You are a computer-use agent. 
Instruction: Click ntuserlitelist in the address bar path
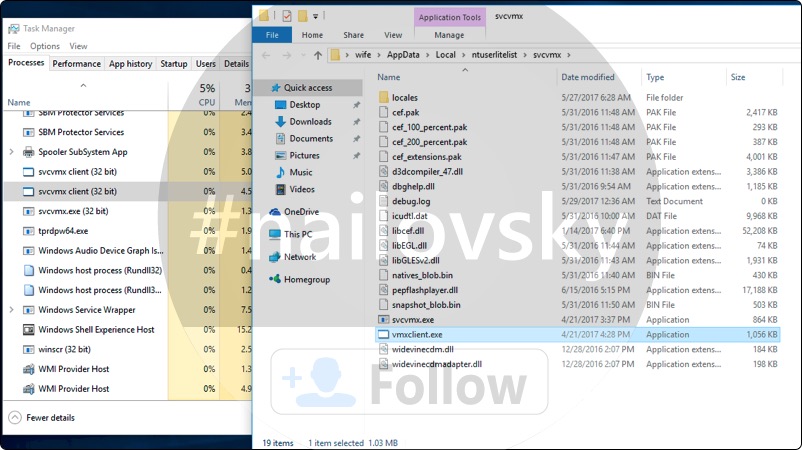pyautogui.click(x=494, y=55)
